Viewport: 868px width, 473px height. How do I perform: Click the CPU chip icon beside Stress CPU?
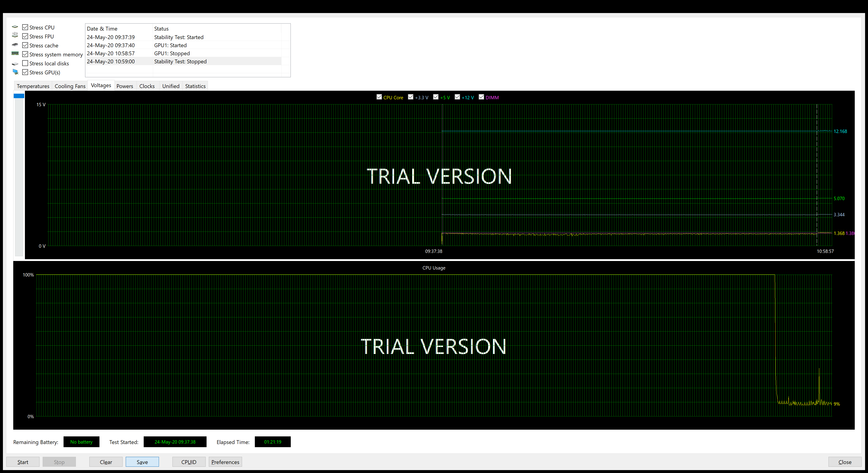click(x=15, y=27)
